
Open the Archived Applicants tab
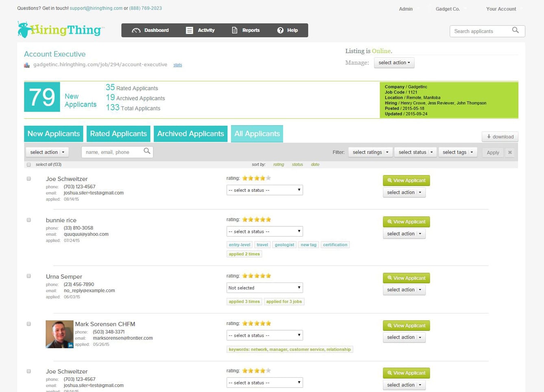pyautogui.click(x=190, y=134)
